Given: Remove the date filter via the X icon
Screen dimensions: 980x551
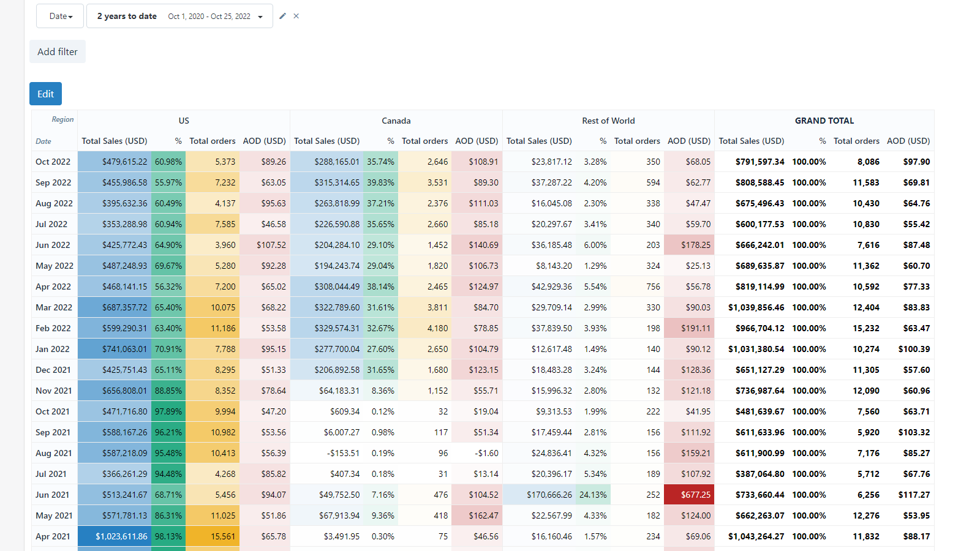Looking at the screenshot, I should pyautogui.click(x=296, y=16).
